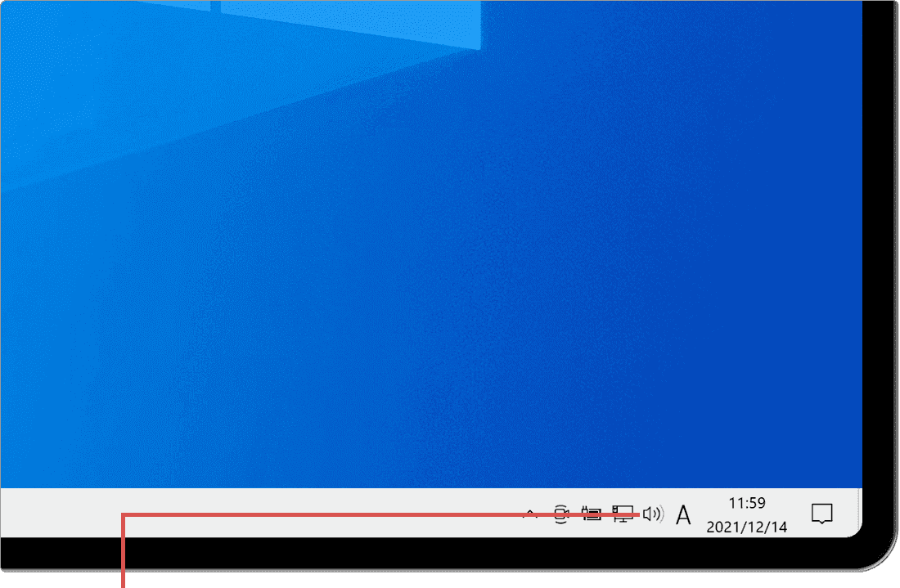Screen dimensions: 900x588
Task: Click the battery power plug icon
Action: pos(592,514)
